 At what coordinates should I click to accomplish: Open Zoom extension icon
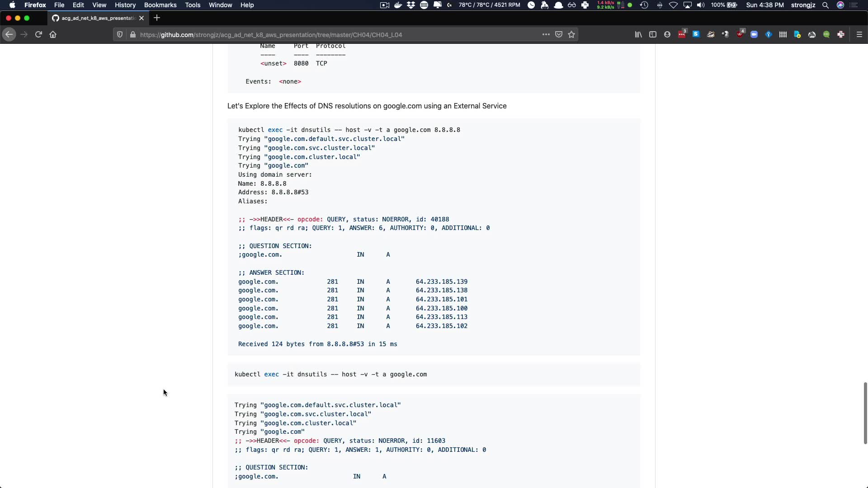coord(754,34)
